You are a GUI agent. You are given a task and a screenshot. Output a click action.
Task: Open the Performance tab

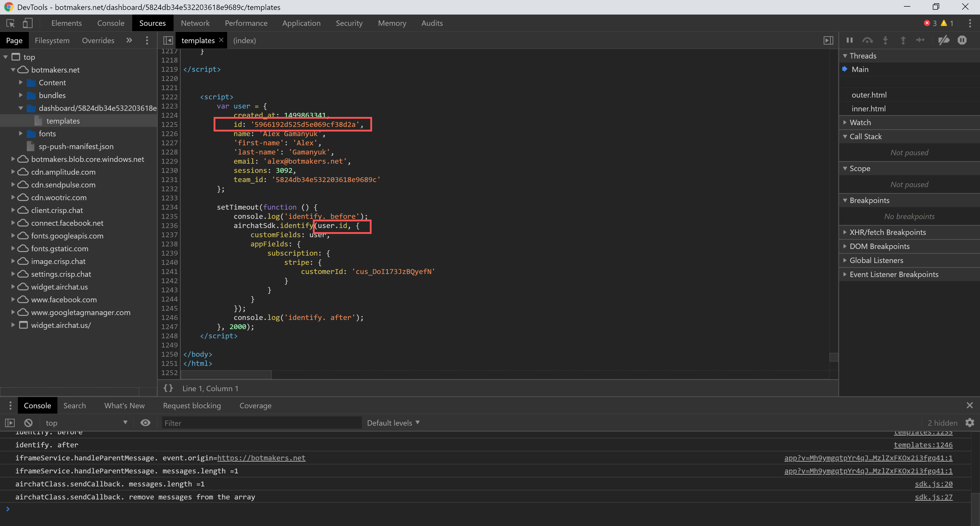click(x=246, y=23)
